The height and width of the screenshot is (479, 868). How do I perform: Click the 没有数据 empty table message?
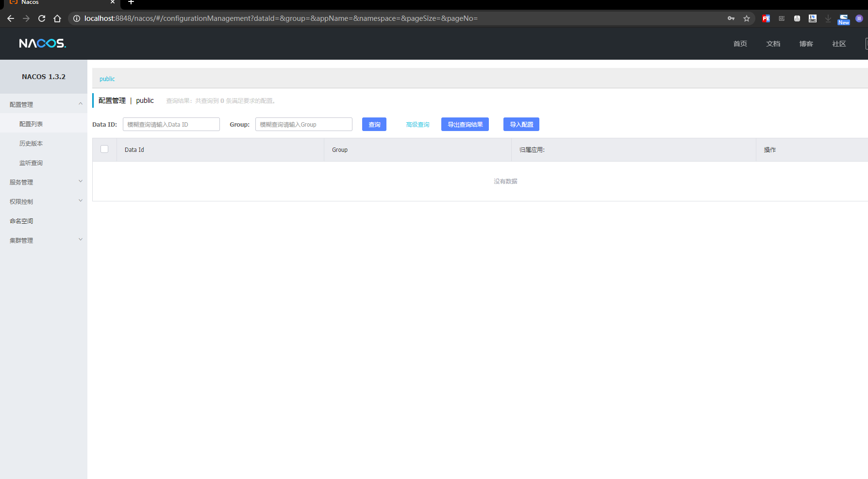tap(505, 181)
